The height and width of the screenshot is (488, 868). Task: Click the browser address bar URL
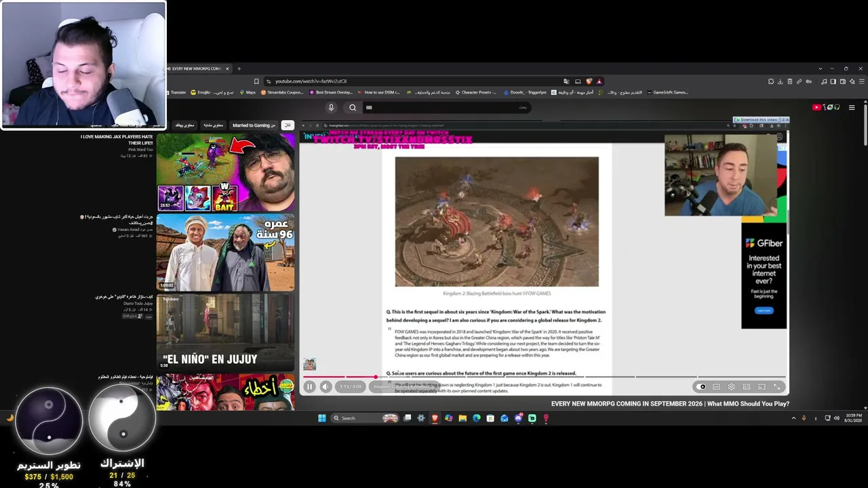311,81
